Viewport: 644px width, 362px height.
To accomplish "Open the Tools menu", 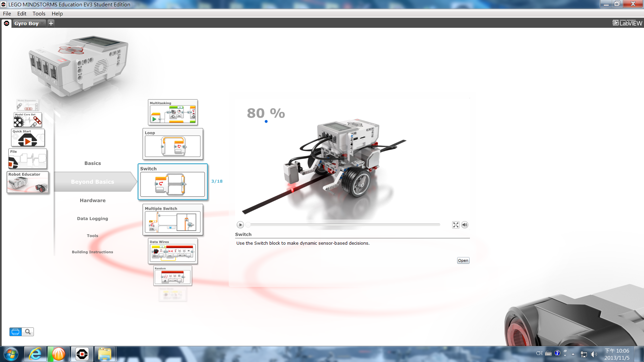I will click(x=39, y=13).
